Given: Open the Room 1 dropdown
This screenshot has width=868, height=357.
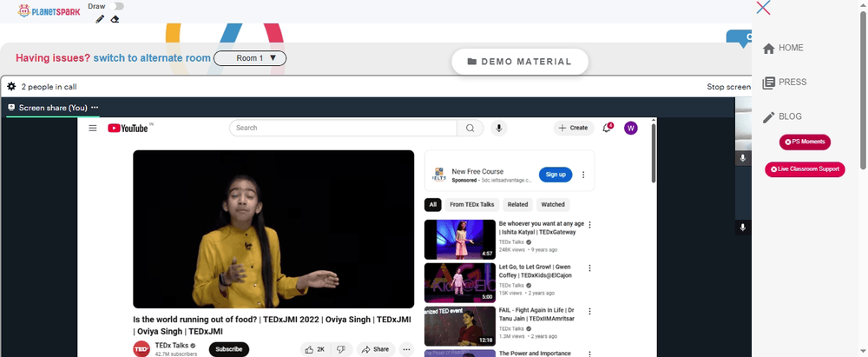Looking at the screenshot, I should click(x=250, y=58).
